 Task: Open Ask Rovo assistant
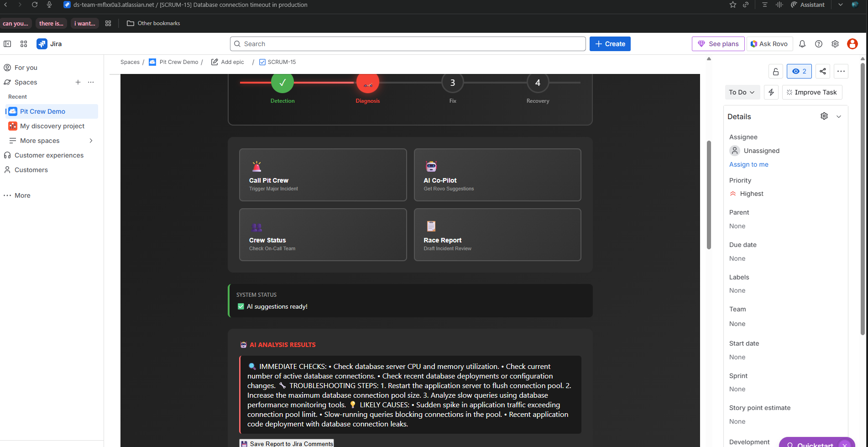[769, 44]
